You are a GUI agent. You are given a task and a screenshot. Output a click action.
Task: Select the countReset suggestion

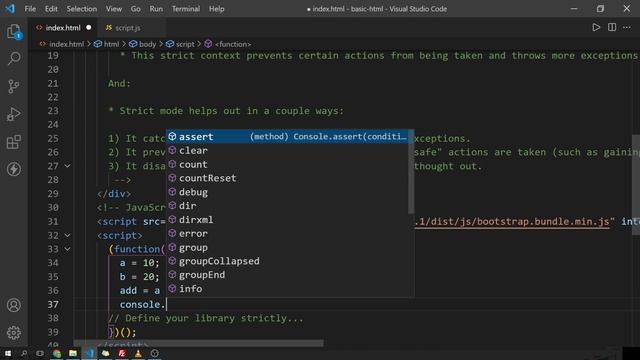(x=287, y=178)
